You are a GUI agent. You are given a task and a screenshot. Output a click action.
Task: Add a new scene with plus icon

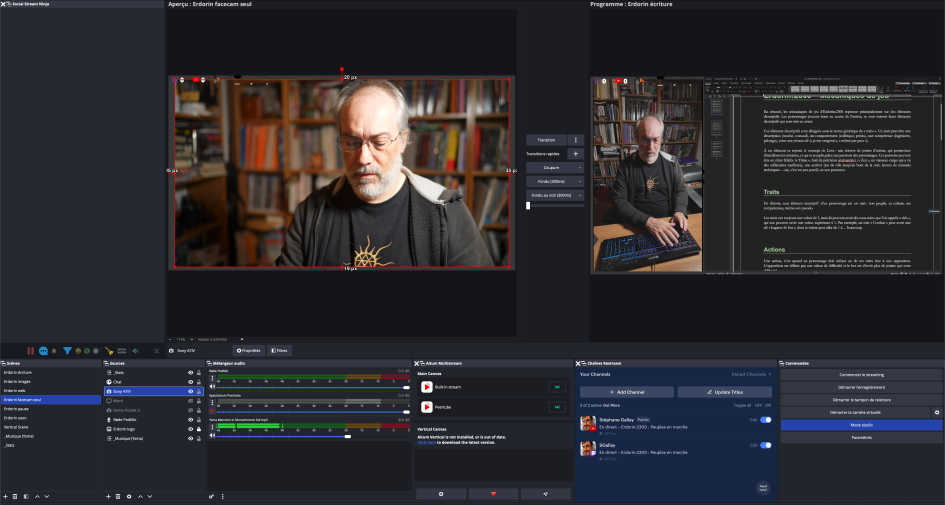(5, 496)
